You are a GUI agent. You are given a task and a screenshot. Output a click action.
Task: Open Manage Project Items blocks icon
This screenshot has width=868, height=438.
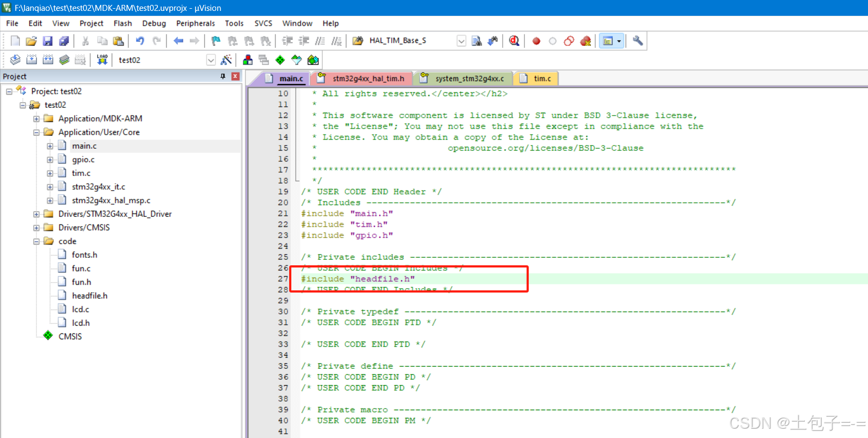pos(248,60)
